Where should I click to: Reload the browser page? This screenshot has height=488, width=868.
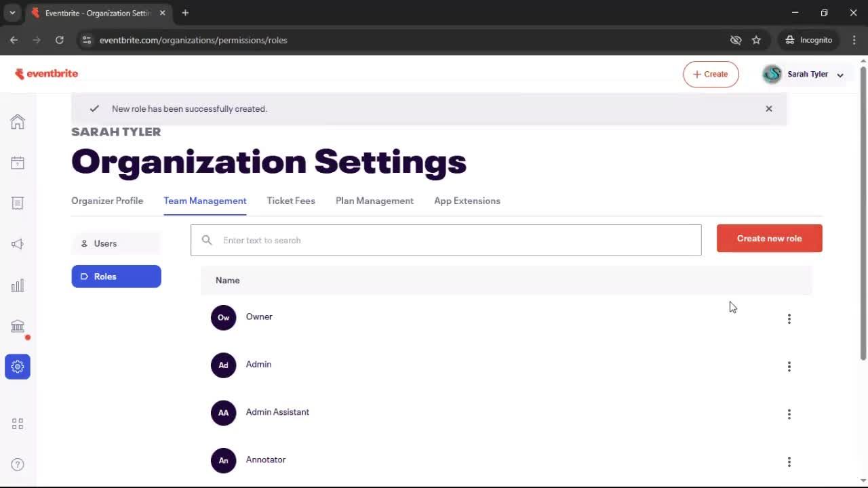(x=60, y=40)
